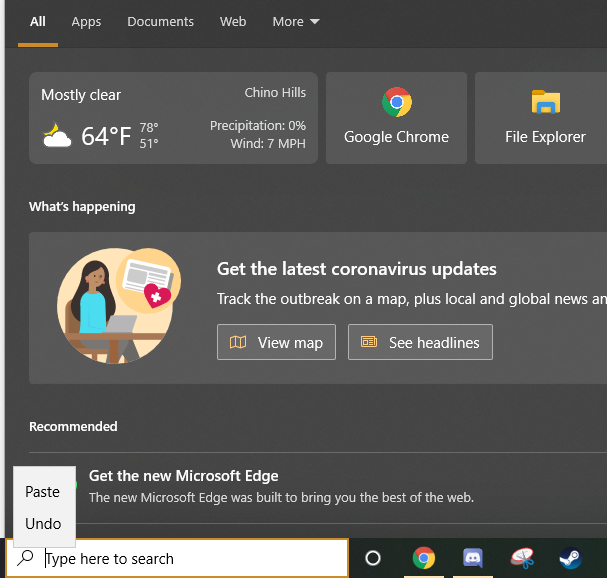The width and height of the screenshot is (607, 578).
Task: Open Google Chrome from top apps
Action: pyautogui.click(x=396, y=118)
